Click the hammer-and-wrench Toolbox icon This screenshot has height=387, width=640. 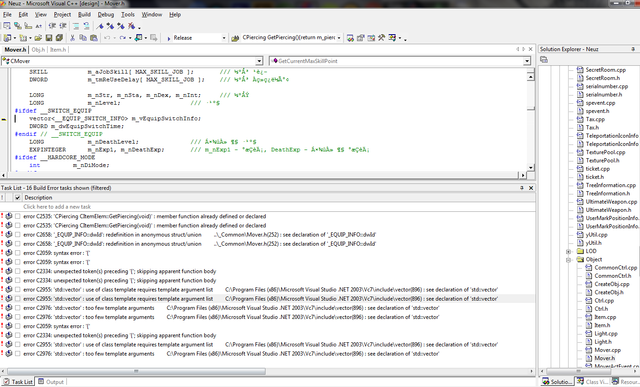[x=381, y=38]
